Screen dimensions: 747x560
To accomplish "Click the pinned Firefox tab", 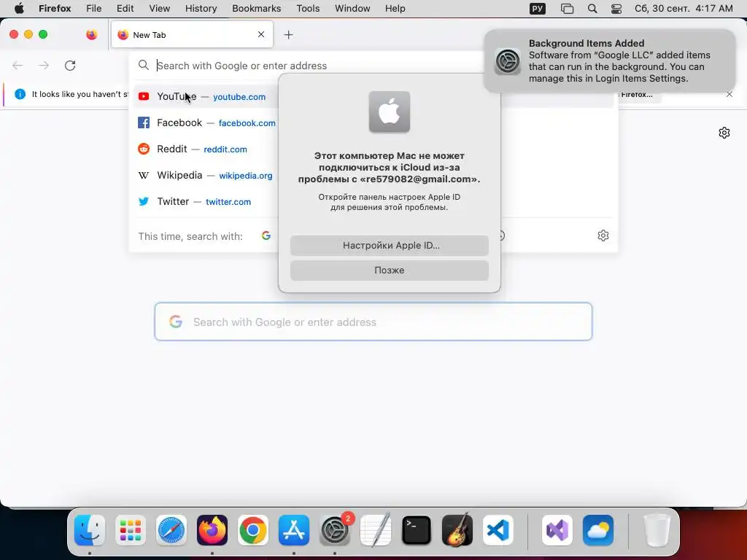I will click(x=91, y=35).
